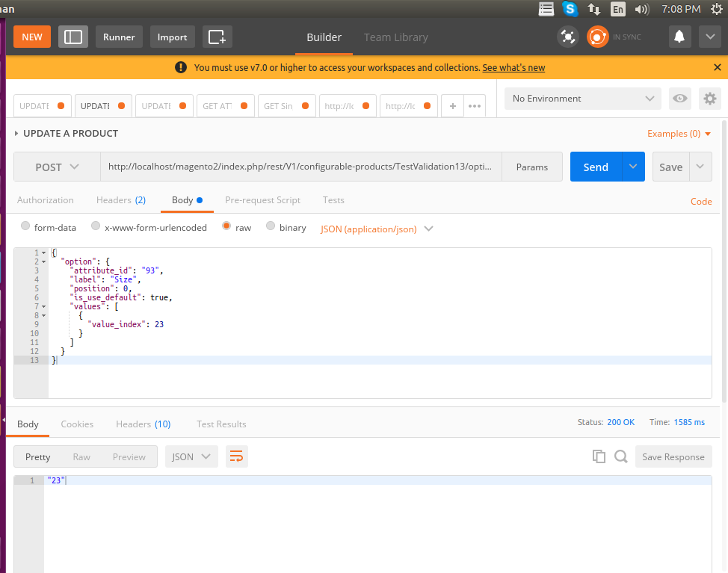Toggle the sidebar layout icon
Viewport: 728px width, 573px height.
tap(73, 37)
